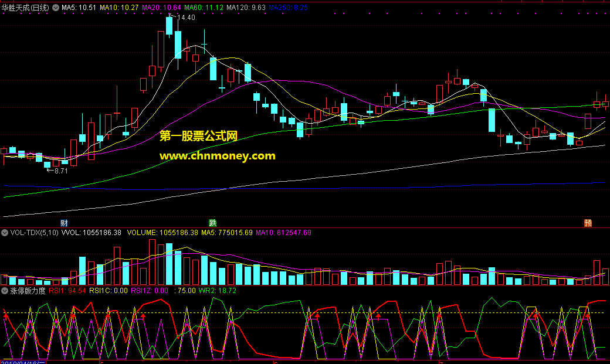Select the MA10: 10.27 label
This screenshot has height=364, width=610.
[x=119, y=8]
